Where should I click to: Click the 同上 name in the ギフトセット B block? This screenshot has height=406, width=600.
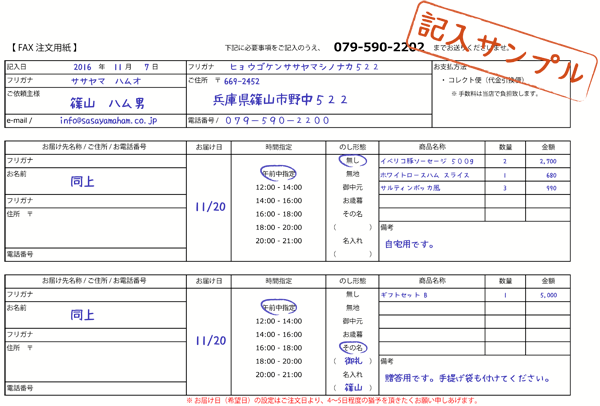click(82, 315)
